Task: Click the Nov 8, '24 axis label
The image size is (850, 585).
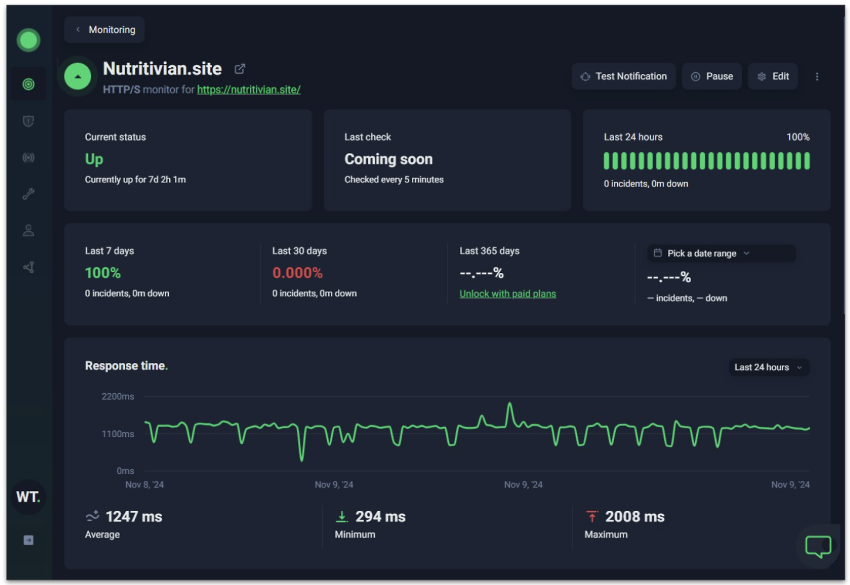Action: point(144,485)
